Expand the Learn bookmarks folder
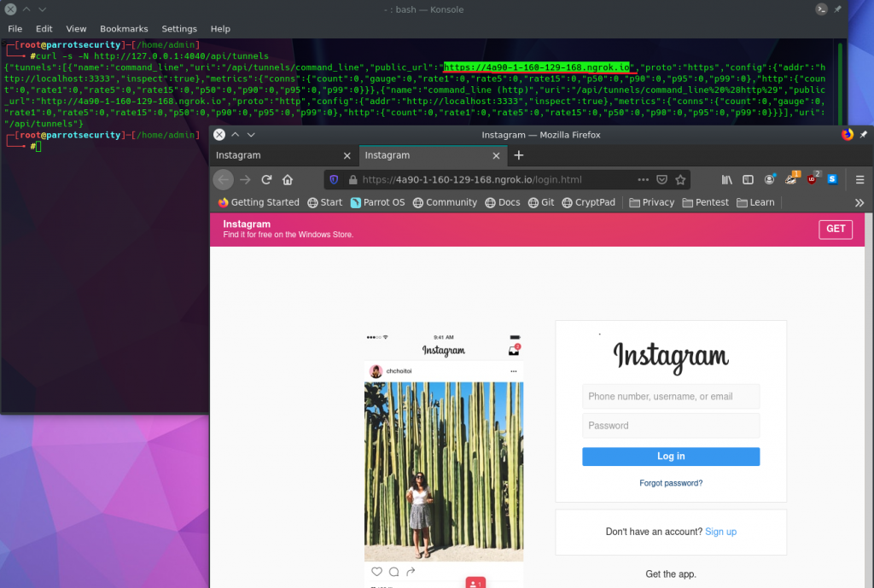The height and width of the screenshot is (588, 874). point(755,202)
